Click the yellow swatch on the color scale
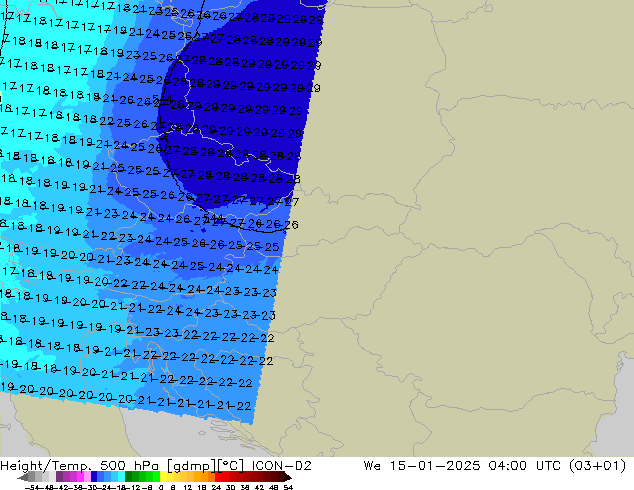 pyautogui.click(x=163, y=477)
